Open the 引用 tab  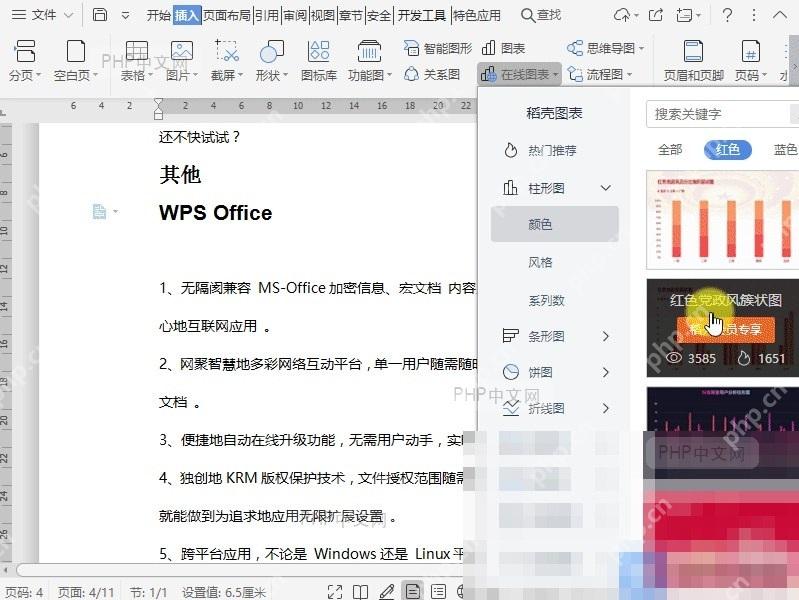[x=267, y=16]
